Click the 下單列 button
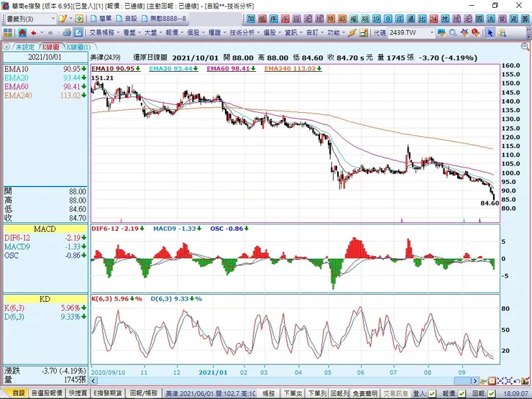The height and width of the screenshot is (399, 532). tap(316, 394)
